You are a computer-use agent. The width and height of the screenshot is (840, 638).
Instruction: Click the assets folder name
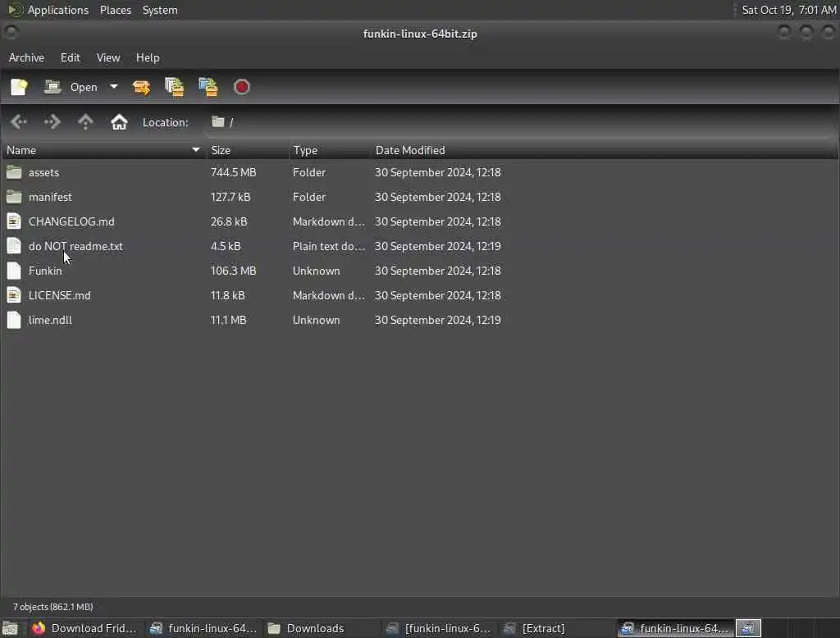coord(44,172)
